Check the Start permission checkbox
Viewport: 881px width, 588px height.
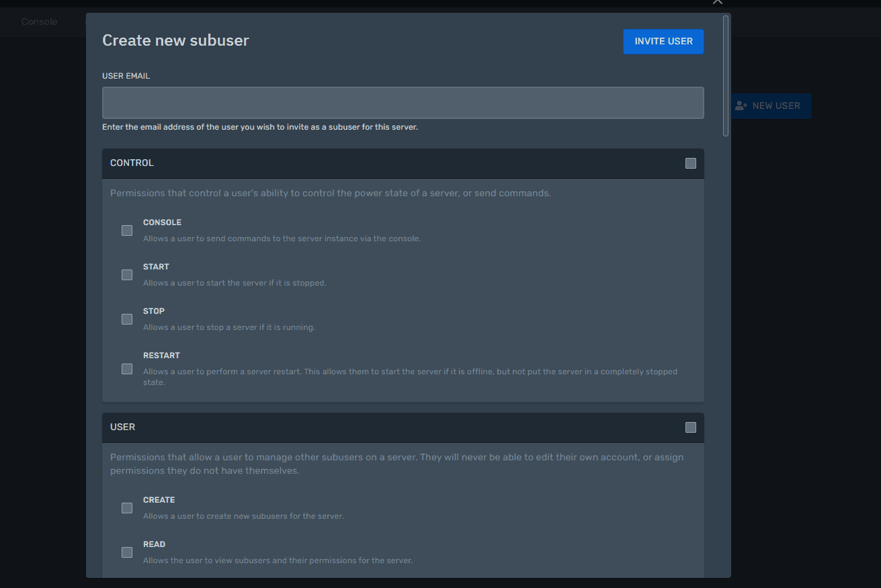point(127,275)
